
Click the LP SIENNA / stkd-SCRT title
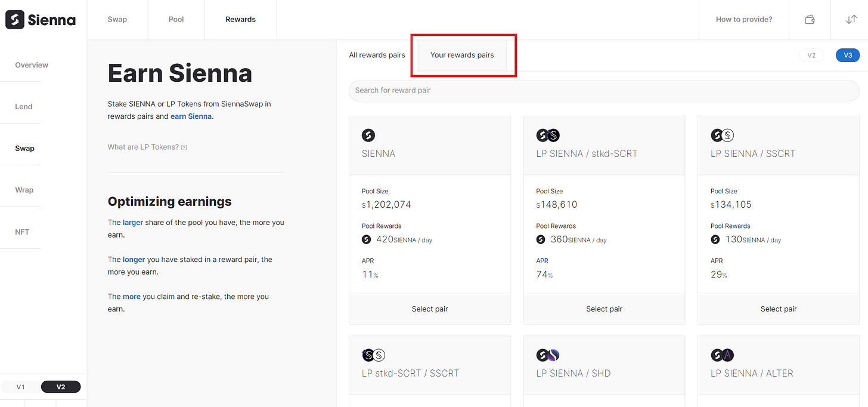click(587, 153)
